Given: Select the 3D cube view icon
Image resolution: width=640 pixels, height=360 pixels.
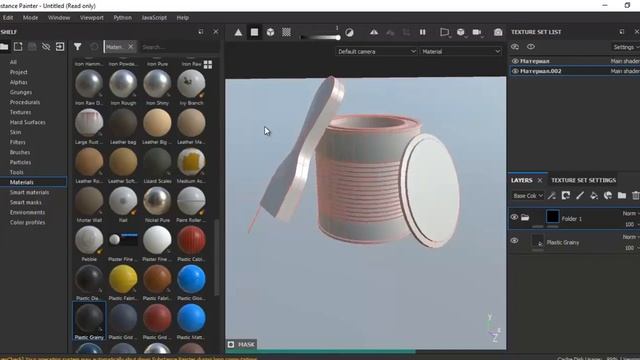Looking at the screenshot, I should click(270, 32).
